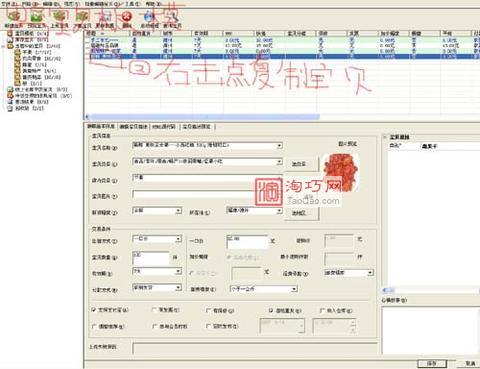
Task: Enable the 有保修 checkbox
Action: coord(209,310)
